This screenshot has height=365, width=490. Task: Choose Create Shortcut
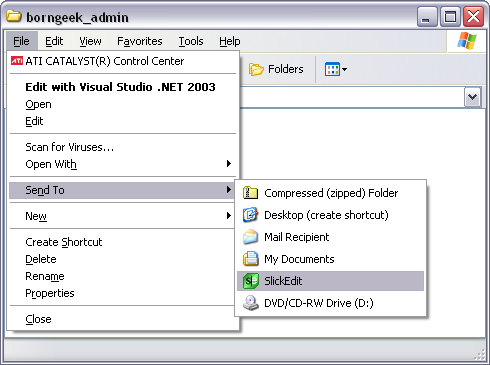(x=122, y=242)
